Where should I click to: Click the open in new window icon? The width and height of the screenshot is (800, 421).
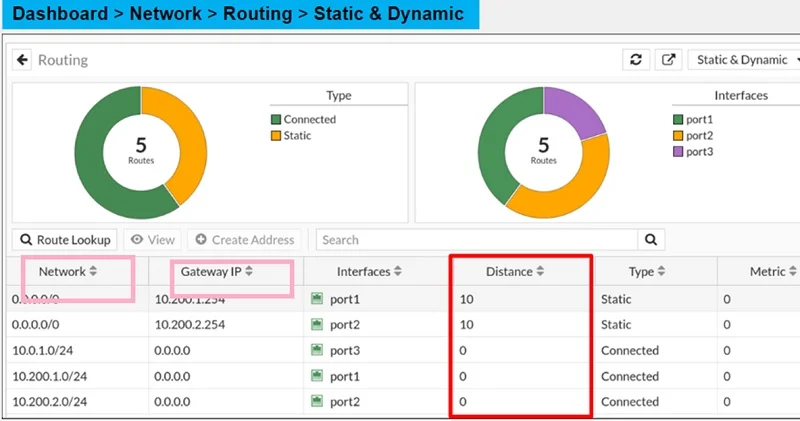(668, 60)
